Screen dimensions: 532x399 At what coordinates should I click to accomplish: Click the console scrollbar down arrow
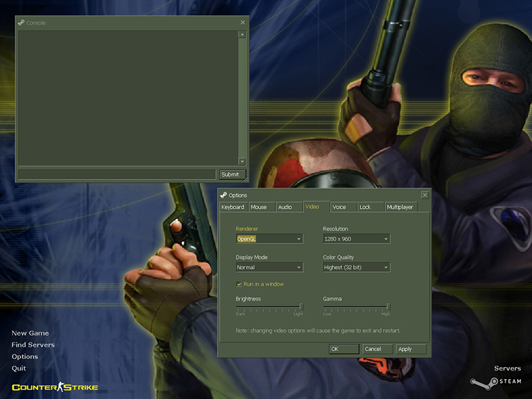(242, 161)
